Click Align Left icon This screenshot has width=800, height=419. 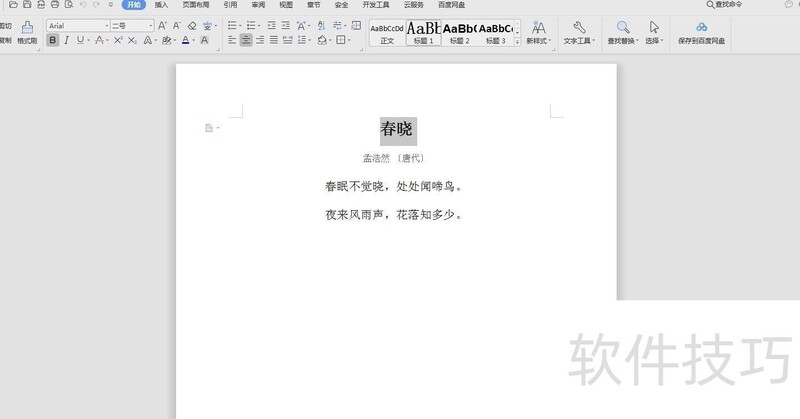(232, 40)
